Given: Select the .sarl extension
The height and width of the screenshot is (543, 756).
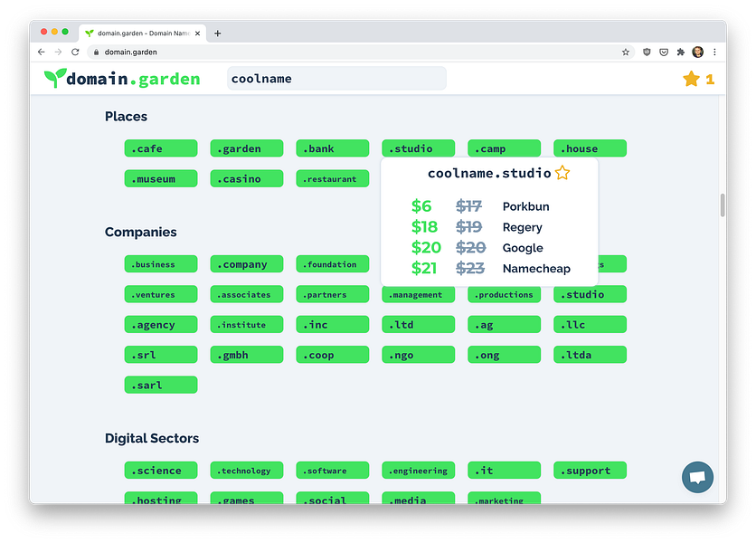Looking at the screenshot, I should point(161,385).
